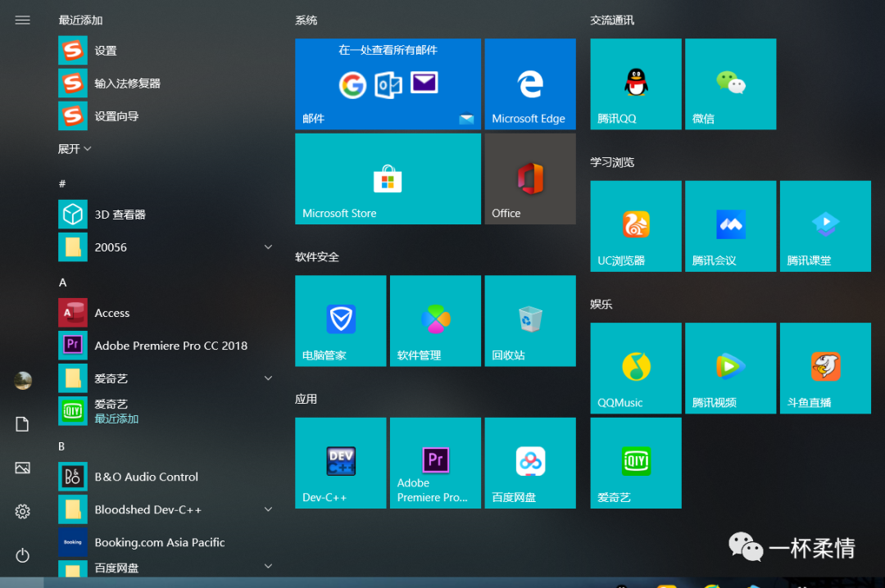Open the 腾讯QQ tile
The width and height of the screenshot is (885, 588).
pos(636,84)
